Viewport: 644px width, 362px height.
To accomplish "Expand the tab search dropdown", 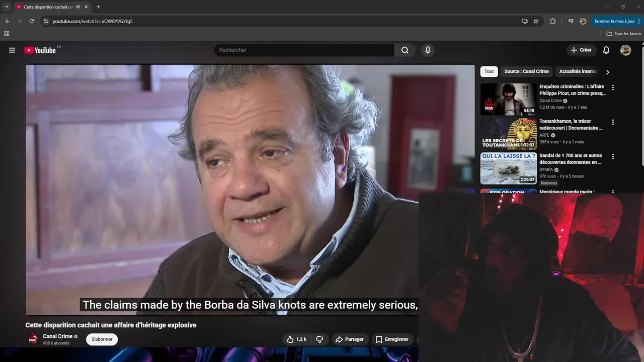I will coord(7,7).
